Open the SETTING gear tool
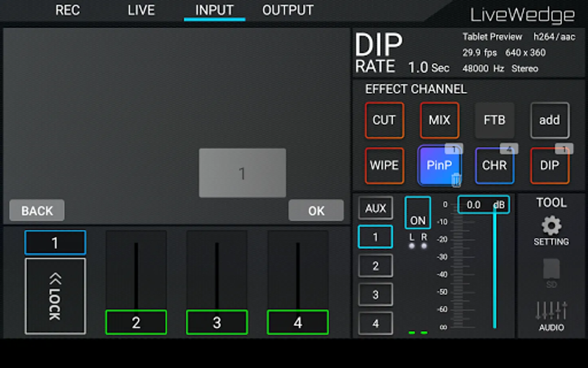The height and width of the screenshot is (368, 588). [551, 231]
